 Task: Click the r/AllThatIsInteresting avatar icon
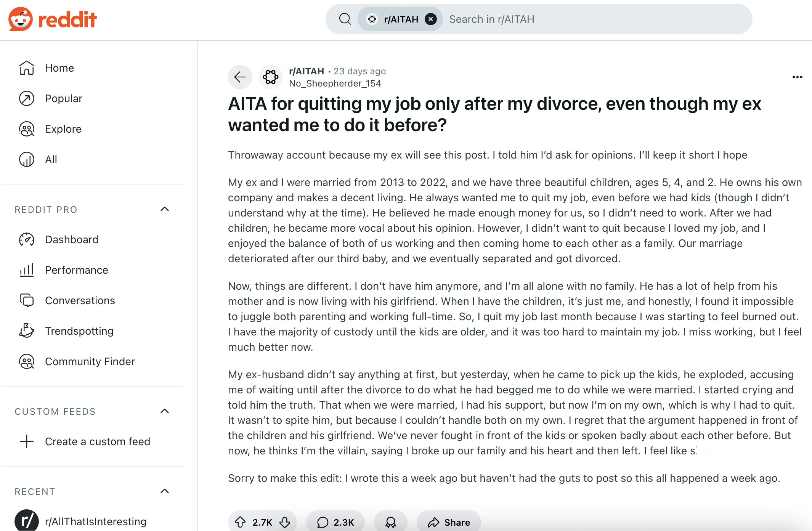coord(27,521)
